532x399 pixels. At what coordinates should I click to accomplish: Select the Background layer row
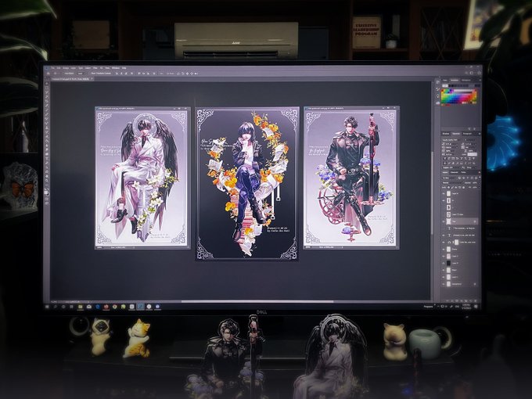coord(461,284)
